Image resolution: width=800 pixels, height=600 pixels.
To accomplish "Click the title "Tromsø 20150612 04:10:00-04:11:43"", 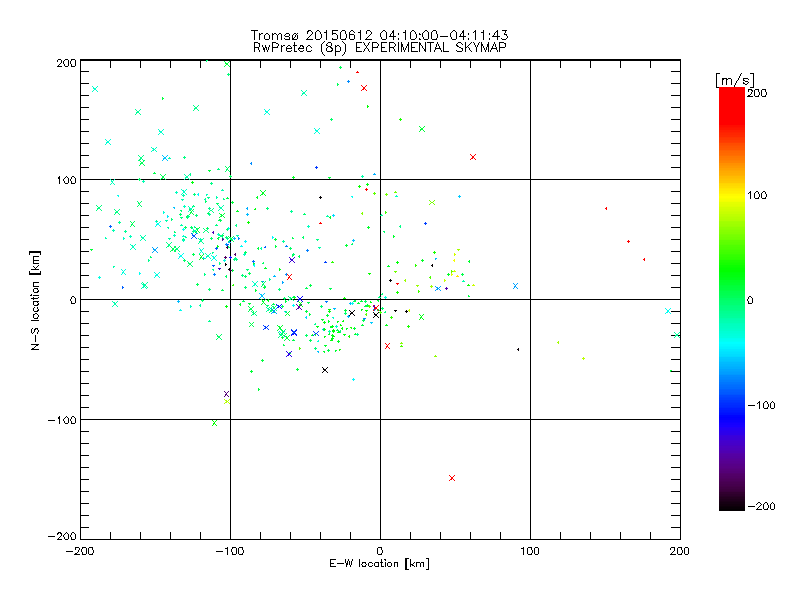I will point(379,35).
